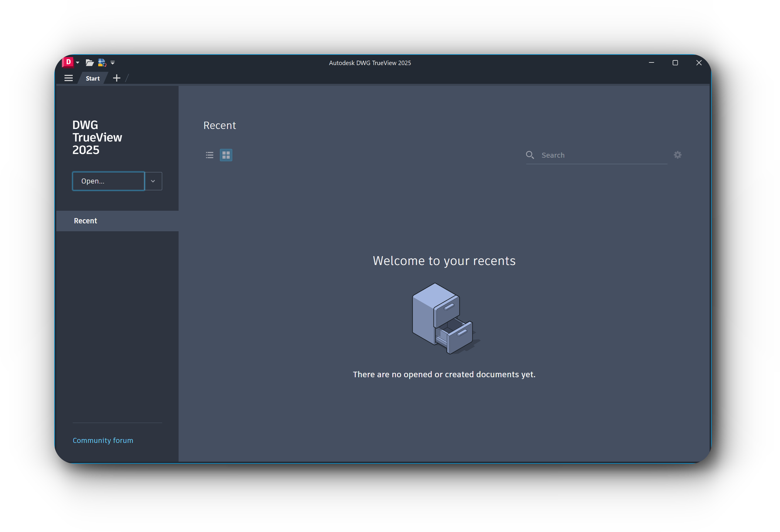
Task: Click the Open... button
Action: [108, 181]
